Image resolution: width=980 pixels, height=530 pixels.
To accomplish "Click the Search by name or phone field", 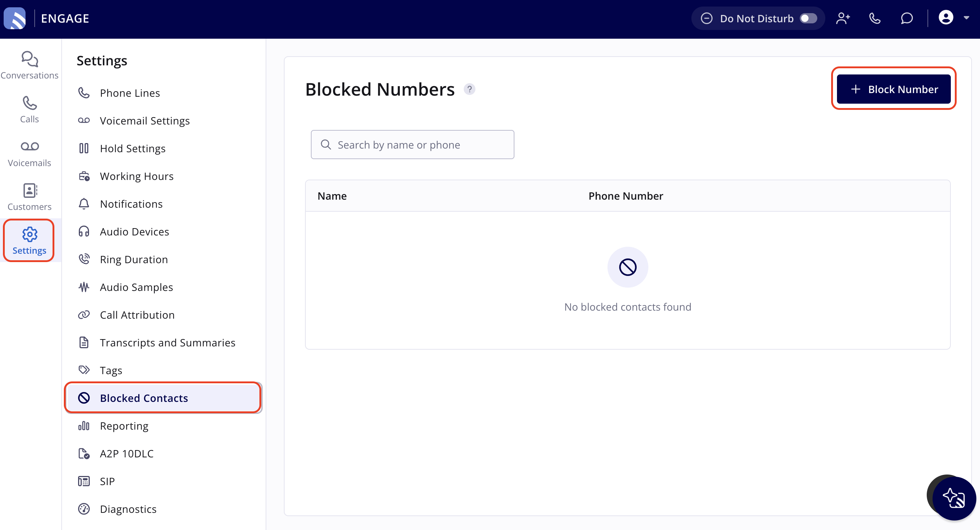I will tap(412, 145).
